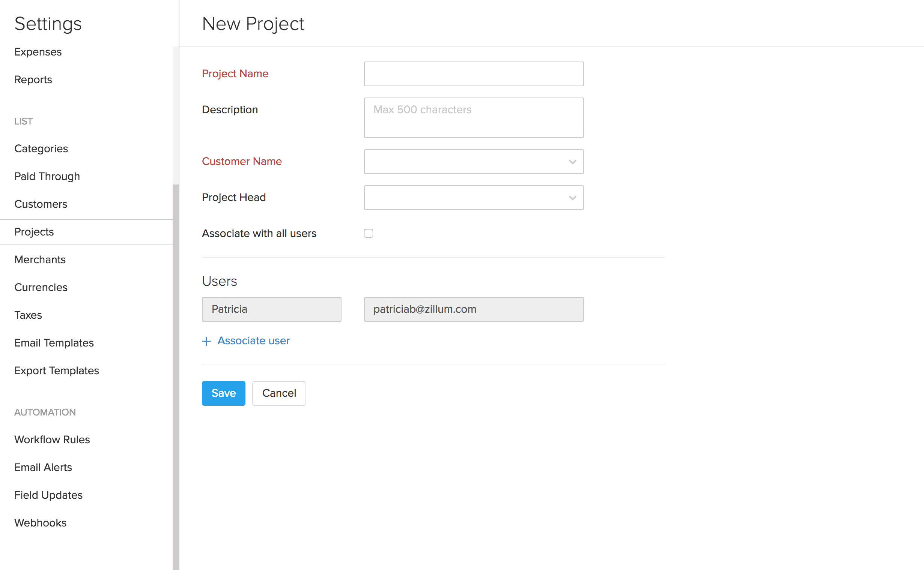Click the Associate user link
924x570 pixels.
(253, 340)
